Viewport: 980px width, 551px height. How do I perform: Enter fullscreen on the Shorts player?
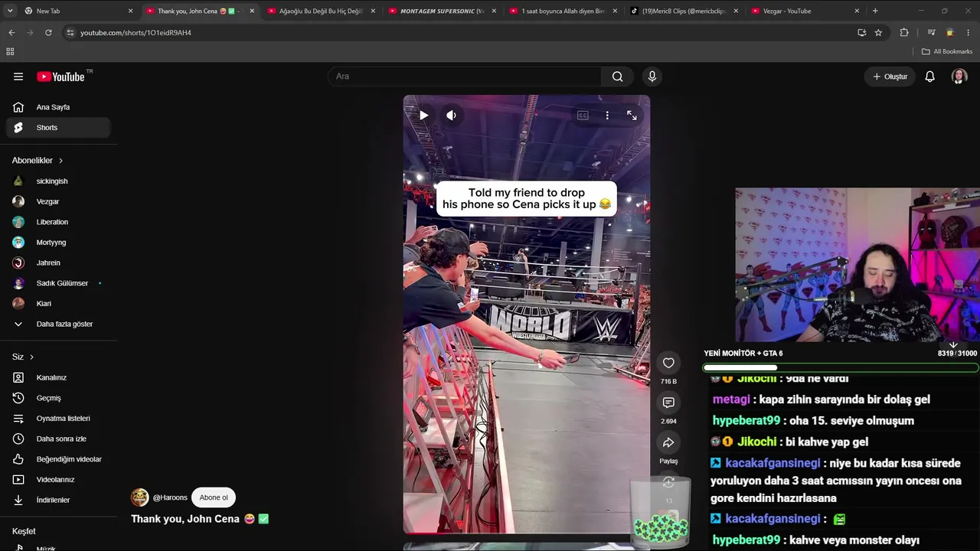point(632,115)
